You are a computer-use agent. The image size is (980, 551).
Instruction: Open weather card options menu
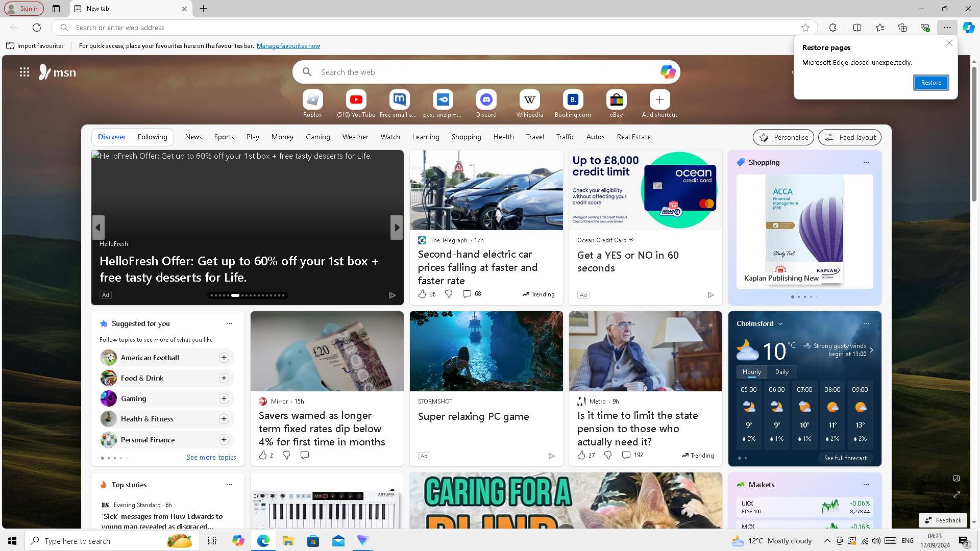pyautogui.click(x=866, y=323)
